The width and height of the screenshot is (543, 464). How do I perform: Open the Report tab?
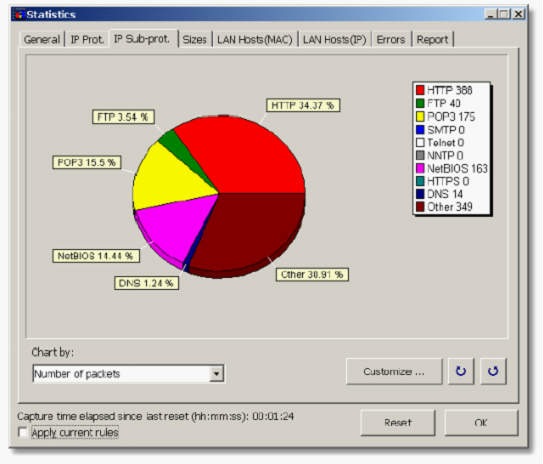[x=432, y=39]
